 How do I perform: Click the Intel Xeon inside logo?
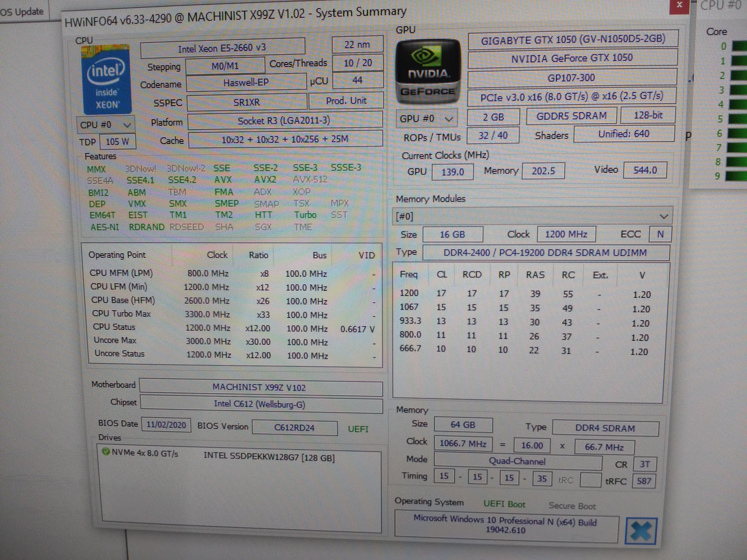pyautogui.click(x=106, y=80)
